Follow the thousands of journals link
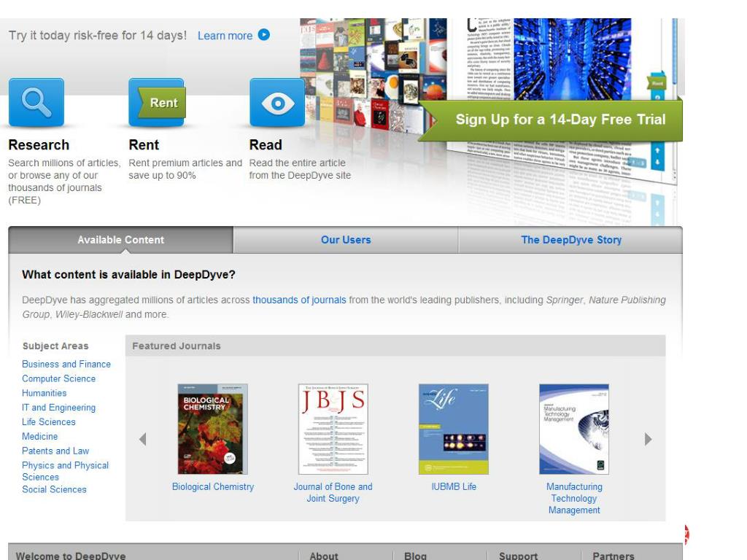This screenshot has width=747, height=560. [299, 300]
